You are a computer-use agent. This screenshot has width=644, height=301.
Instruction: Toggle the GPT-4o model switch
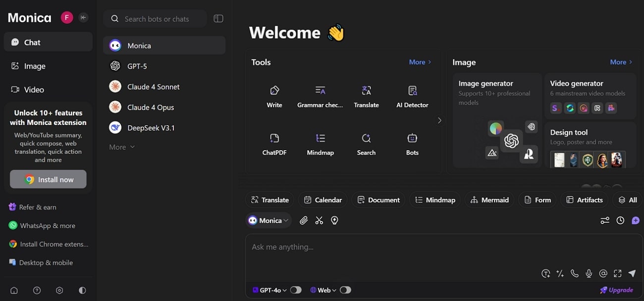296,290
